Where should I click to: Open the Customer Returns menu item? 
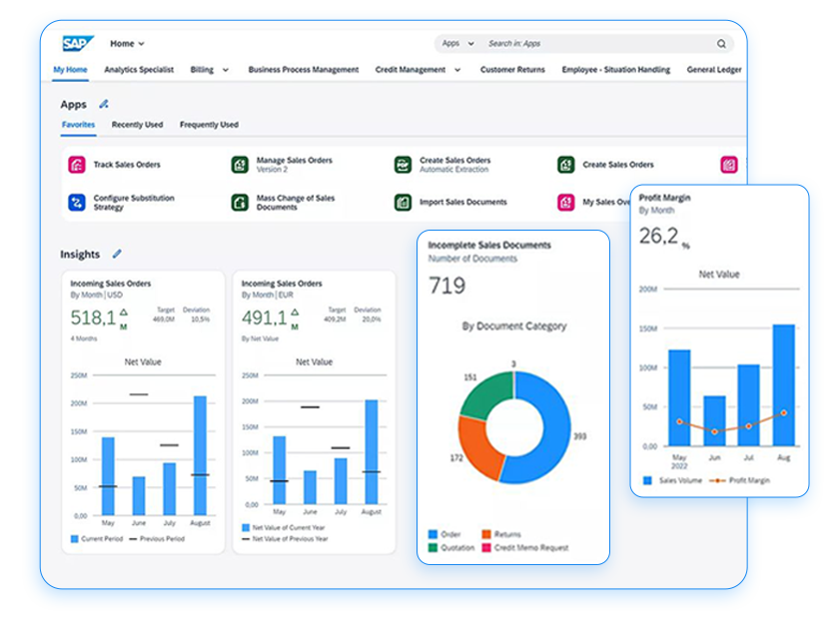point(512,70)
